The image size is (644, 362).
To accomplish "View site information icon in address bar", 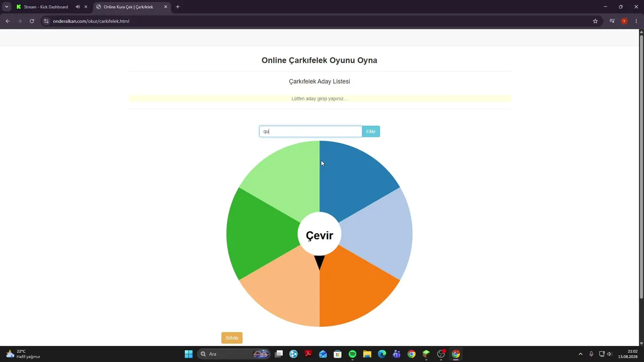I will pyautogui.click(x=46, y=21).
